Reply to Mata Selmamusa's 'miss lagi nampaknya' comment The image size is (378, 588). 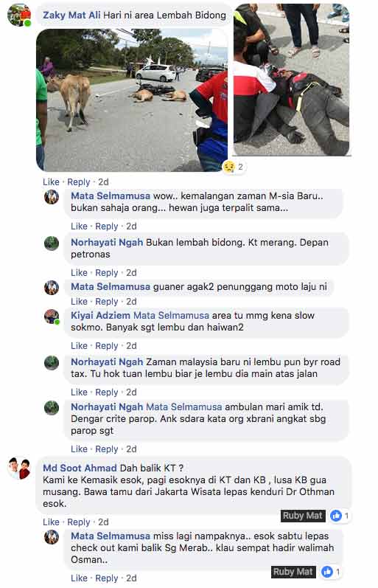pyautogui.click(x=107, y=578)
